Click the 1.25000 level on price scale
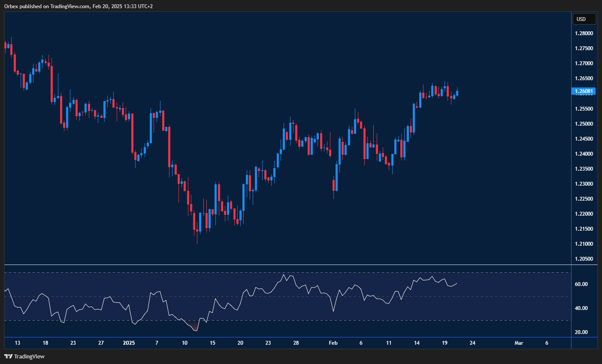 click(x=584, y=124)
